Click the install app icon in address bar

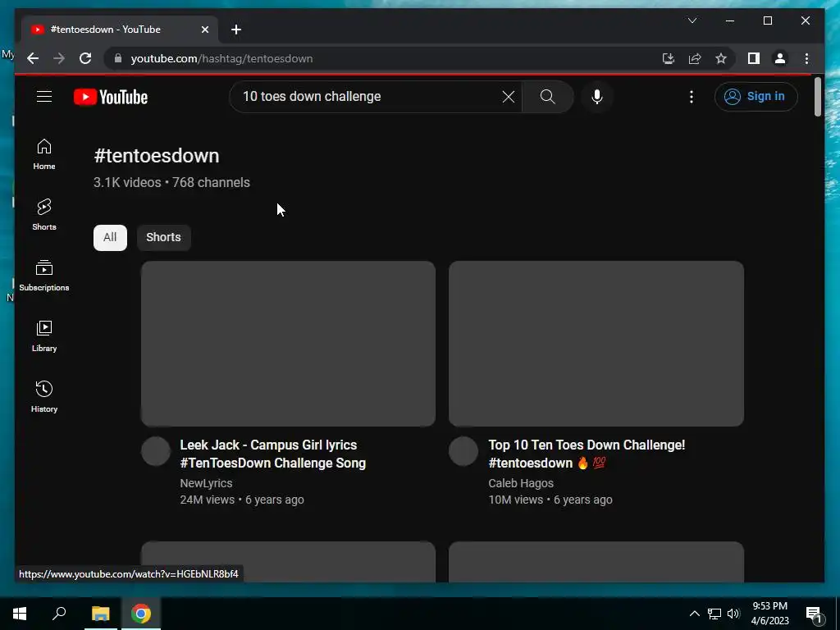click(x=668, y=58)
